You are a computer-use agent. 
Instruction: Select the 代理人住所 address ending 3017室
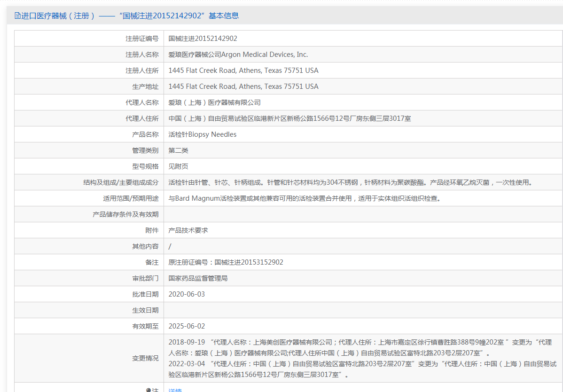290,118
